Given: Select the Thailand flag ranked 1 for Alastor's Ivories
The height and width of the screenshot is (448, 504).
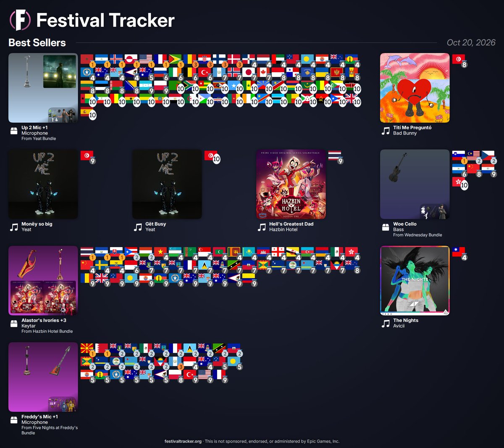Looking at the screenshot, I should click(x=87, y=252).
